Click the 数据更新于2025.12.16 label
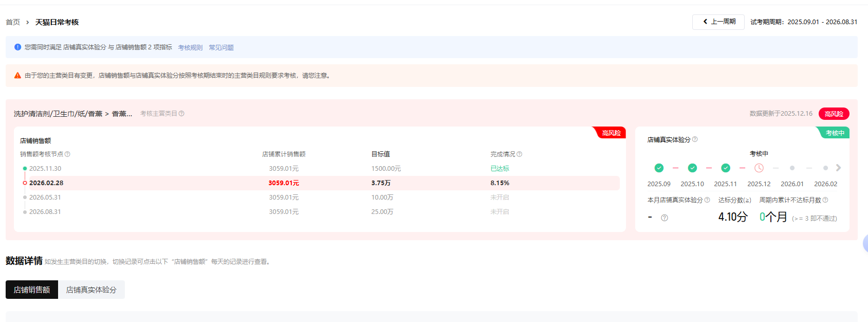Image resolution: width=868 pixels, height=322 pixels. (781, 114)
